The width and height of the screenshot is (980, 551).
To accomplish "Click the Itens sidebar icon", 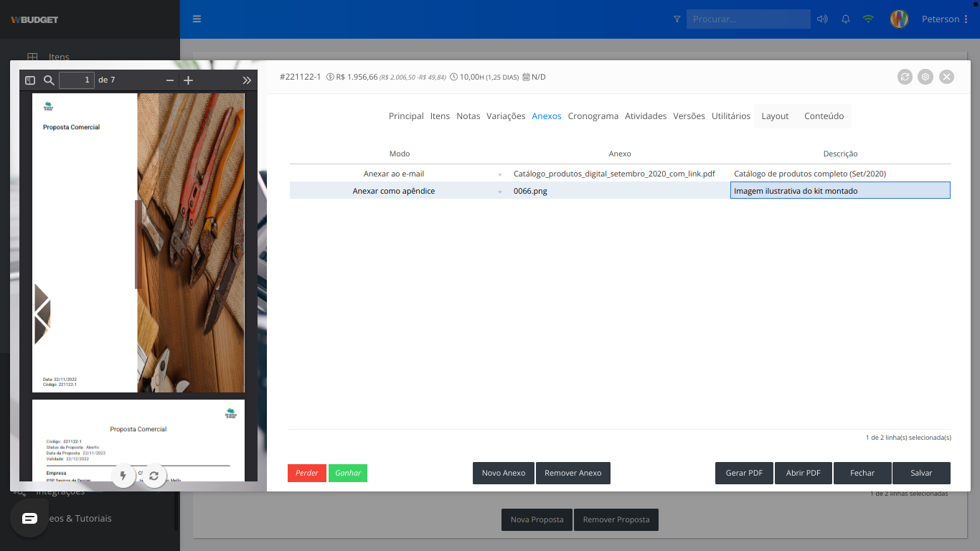I will coord(32,57).
